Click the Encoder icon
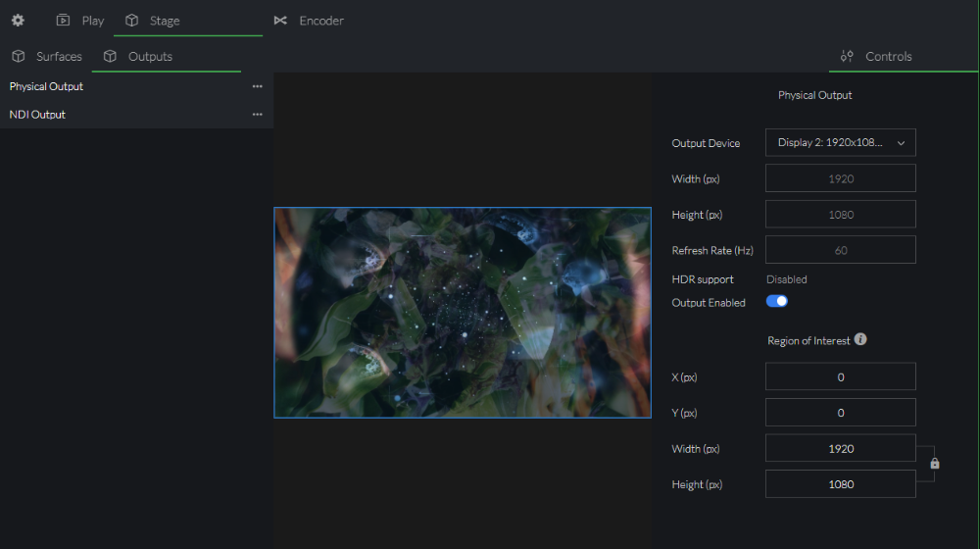Screen dimensions: 980x549 coord(281,21)
